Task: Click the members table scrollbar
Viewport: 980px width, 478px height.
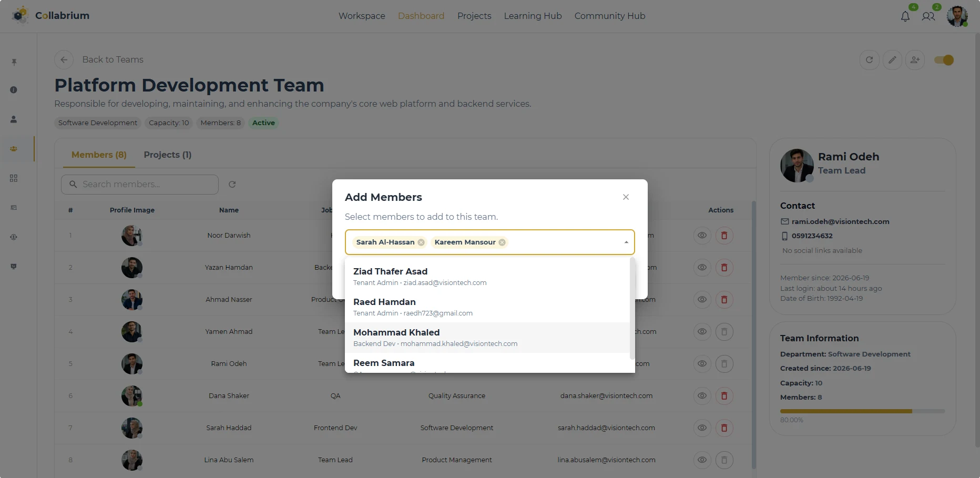Action: pos(753,334)
